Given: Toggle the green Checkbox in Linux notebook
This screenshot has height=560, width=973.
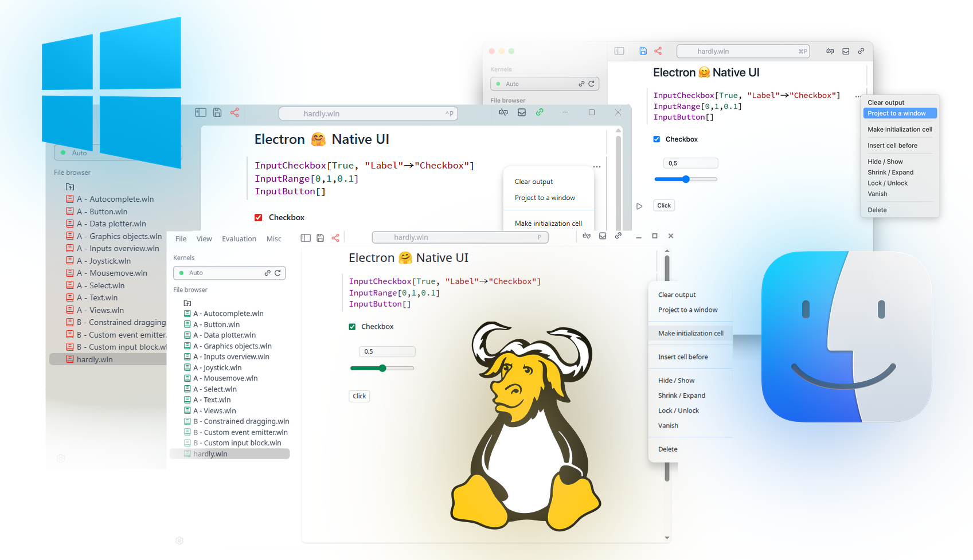Looking at the screenshot, I should coord(353,327).
